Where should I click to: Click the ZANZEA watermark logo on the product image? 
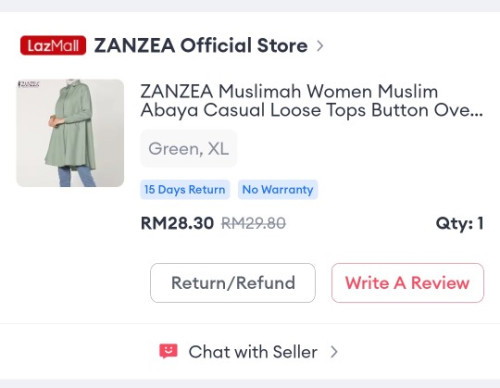[29, 84]
